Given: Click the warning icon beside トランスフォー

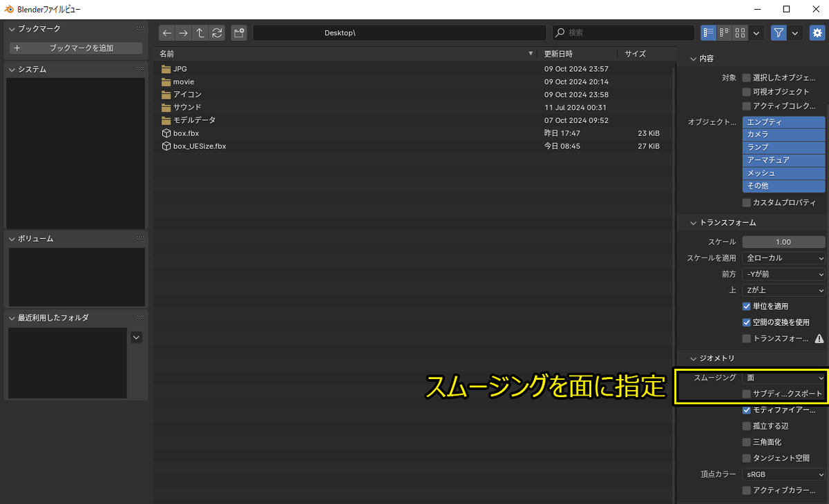Looking at the screenshot, I should click(819, 339).
